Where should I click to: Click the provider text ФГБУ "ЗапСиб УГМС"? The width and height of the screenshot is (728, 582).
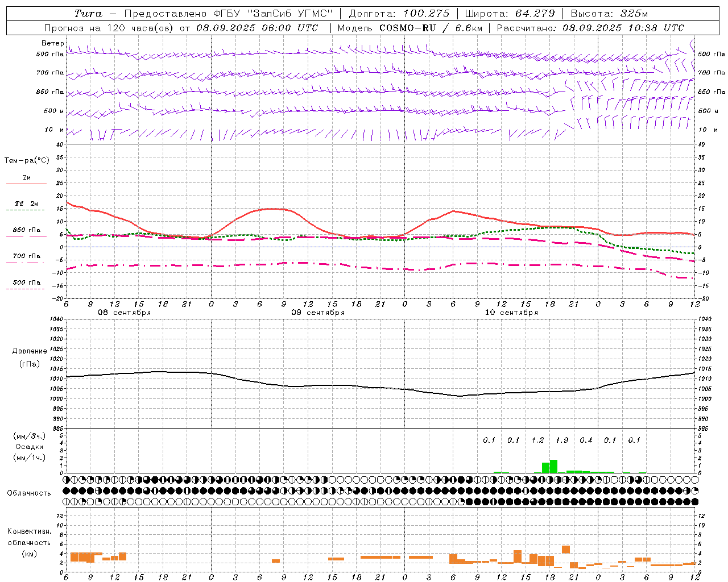click(x=272, y=14)
